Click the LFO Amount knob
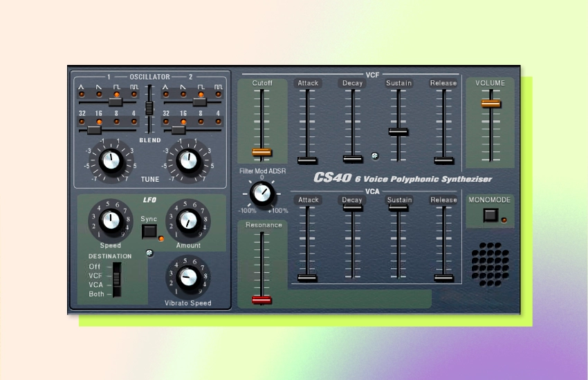Screen dimensions: 588x380 pyautogui.click(x=188, y=220)
